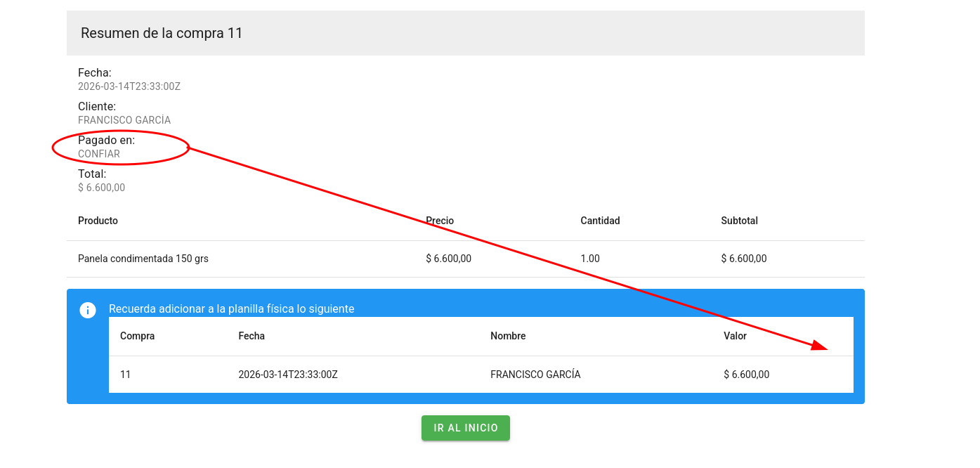Select the Panela condimentada 150 grs row
The height and width of the screenshot is (468, 980).
coord(143,259)
